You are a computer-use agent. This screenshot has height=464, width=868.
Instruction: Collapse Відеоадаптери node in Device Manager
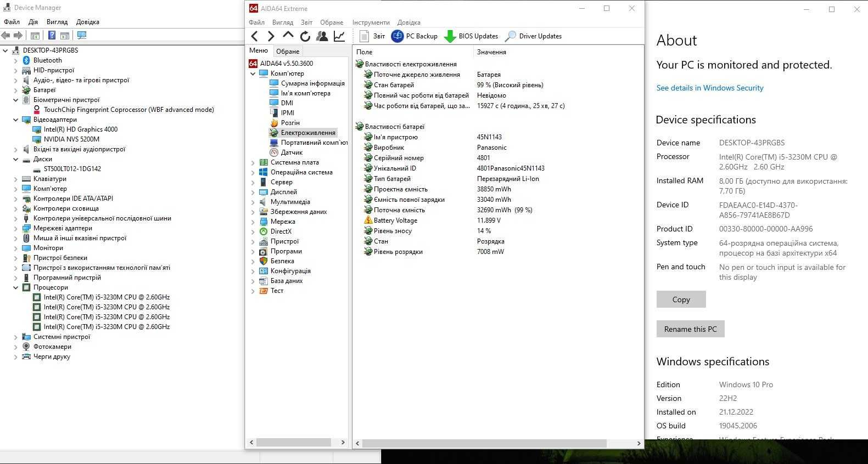point(16,120)
